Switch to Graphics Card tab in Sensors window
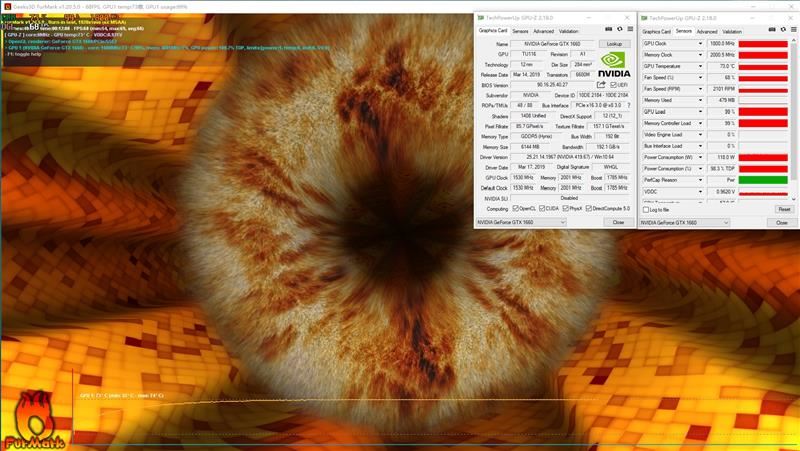800x451 pixels. tap(657, 32)
